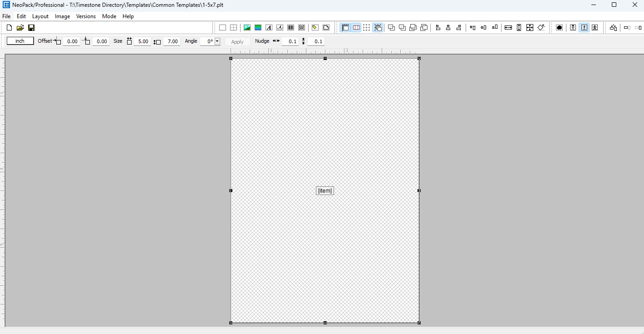
Task: Click the inch units button
Action: pos(20,41)
